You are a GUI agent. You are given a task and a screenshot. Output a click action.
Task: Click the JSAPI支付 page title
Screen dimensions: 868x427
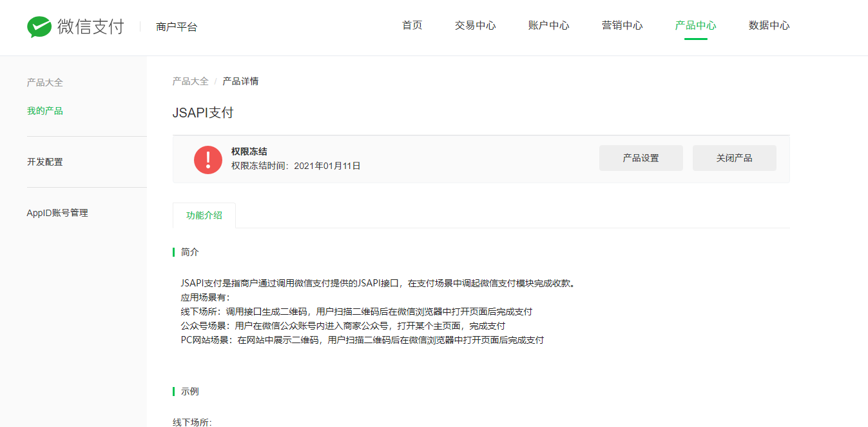(x=203, y=113)
